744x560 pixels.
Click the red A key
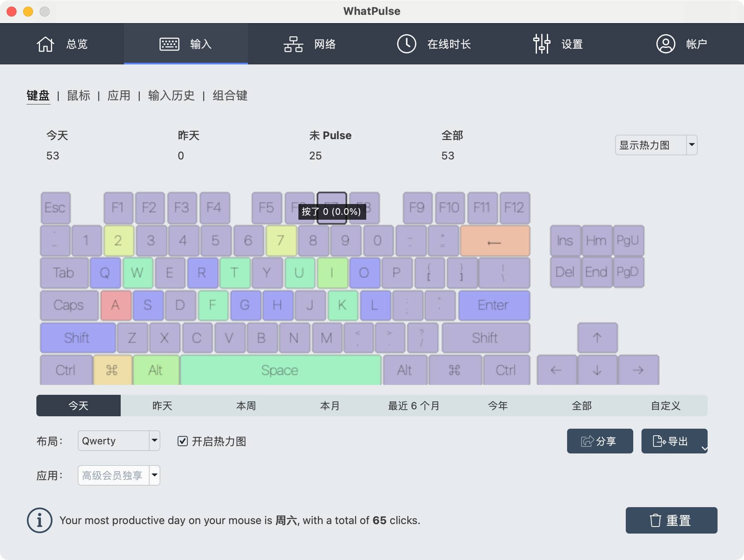(x=116, y=305)
